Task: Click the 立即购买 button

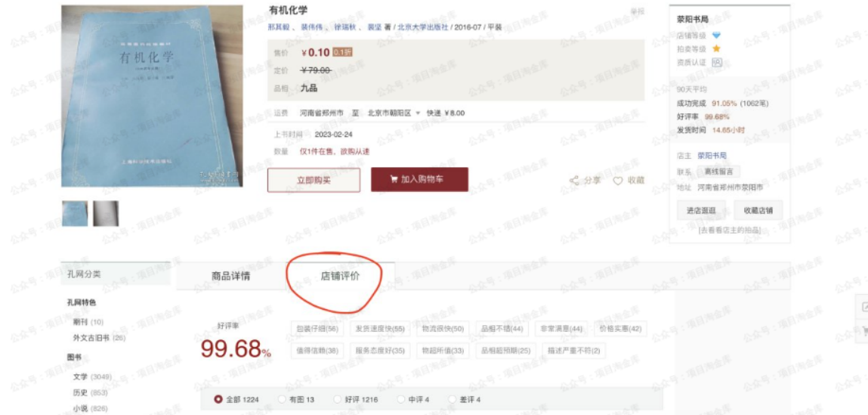Action: point(314,180)
